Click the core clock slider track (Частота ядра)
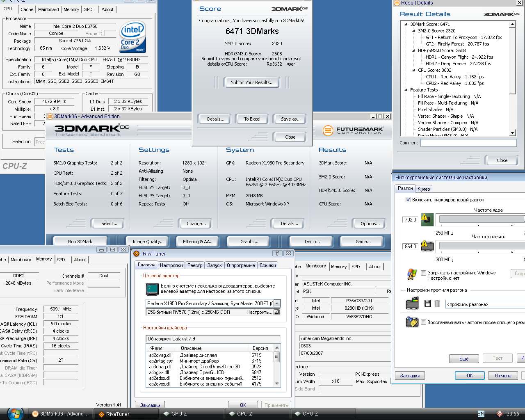 [x=482, y=219]
